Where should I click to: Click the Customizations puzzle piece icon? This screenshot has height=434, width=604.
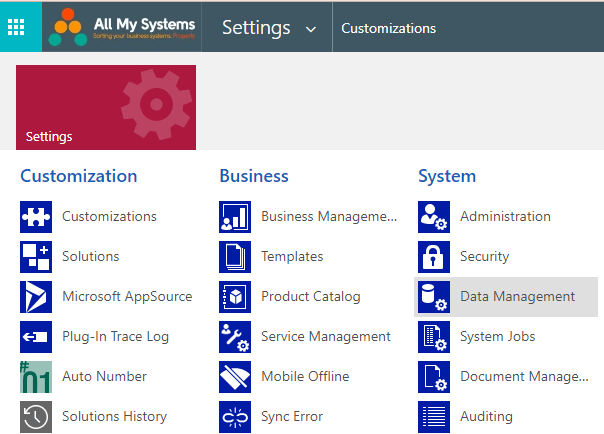[x=36, y=217]
